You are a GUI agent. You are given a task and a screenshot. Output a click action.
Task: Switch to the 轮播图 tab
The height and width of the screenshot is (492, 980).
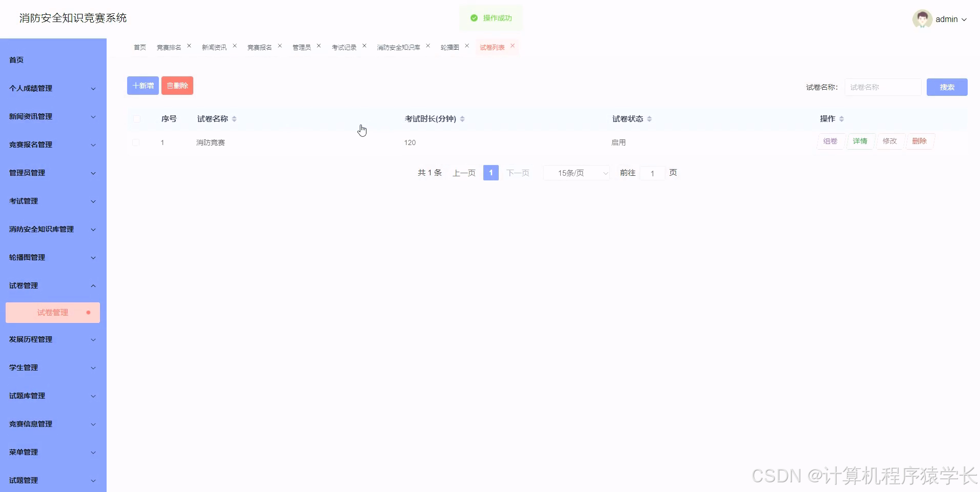(x=450, y=47)
